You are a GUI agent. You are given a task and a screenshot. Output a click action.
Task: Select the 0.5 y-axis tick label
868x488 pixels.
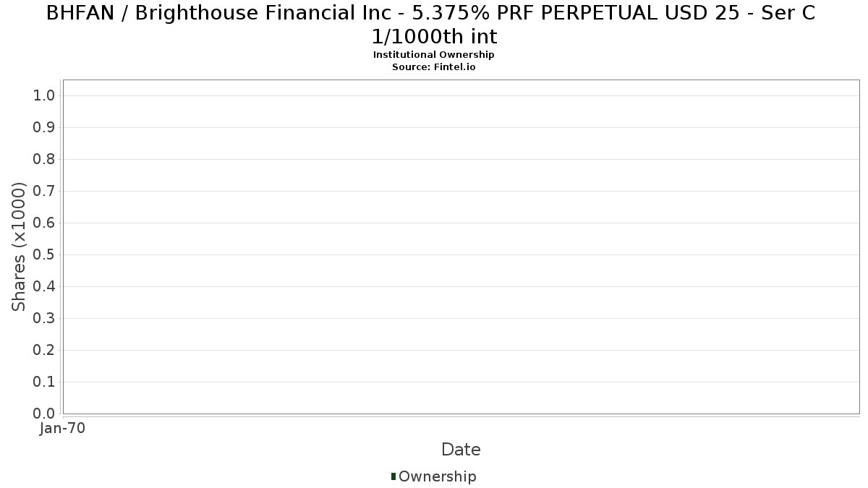[45, 255]
